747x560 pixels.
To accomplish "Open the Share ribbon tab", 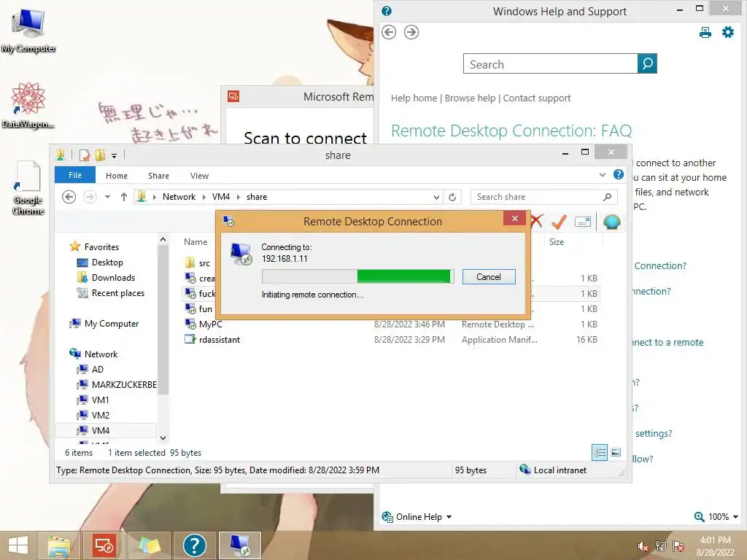I will [158, 176].
